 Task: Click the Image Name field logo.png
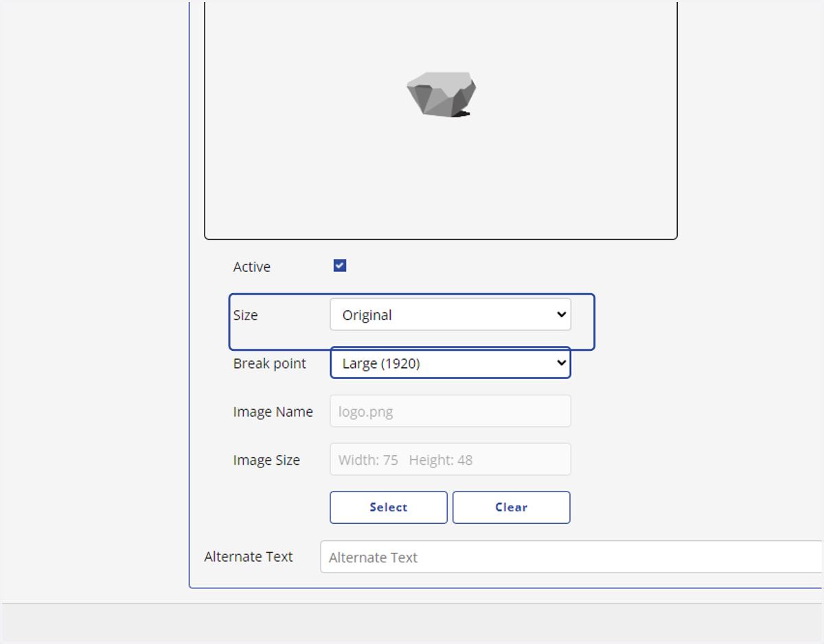click(450, 411)
